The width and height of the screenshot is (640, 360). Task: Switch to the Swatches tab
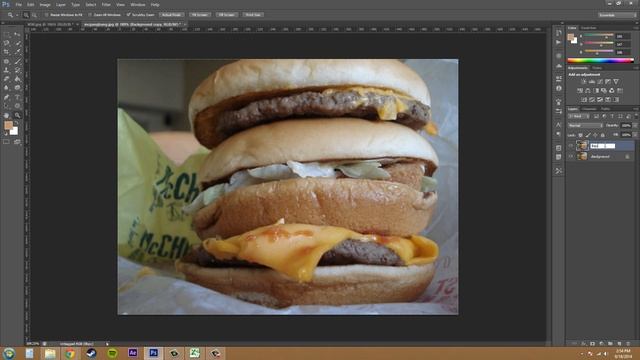589,28
